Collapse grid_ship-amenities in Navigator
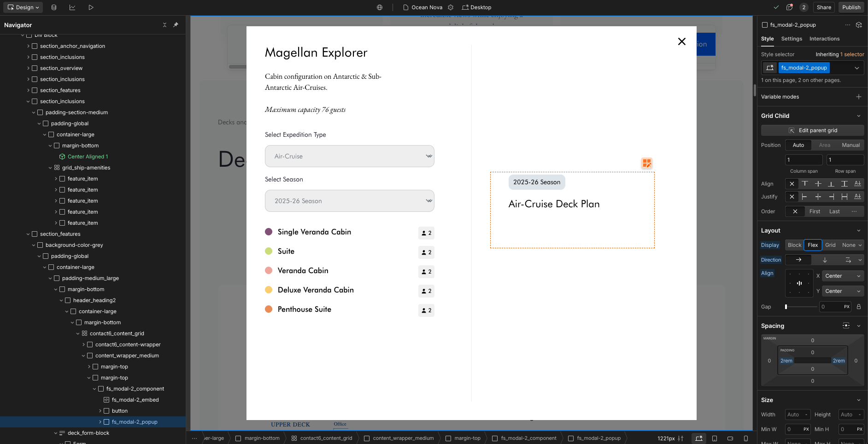The height and width of the screenshot is (444, 868). click(50, 168)
